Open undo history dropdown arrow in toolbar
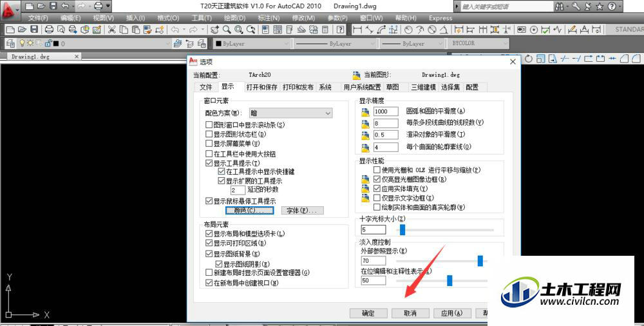 (184, 29)
